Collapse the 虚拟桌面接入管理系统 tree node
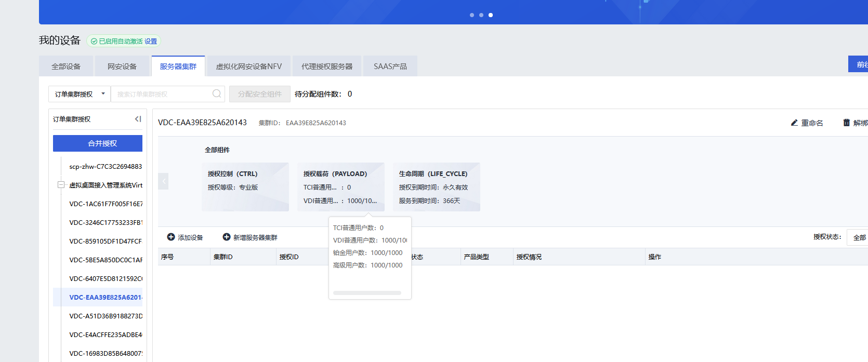This screenshot has width=868, height=362. point(61,185)
